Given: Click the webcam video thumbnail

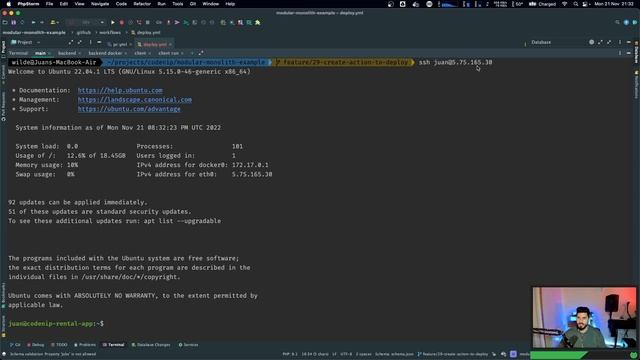Looking at the screenshot, I should [x=584, y=317].
